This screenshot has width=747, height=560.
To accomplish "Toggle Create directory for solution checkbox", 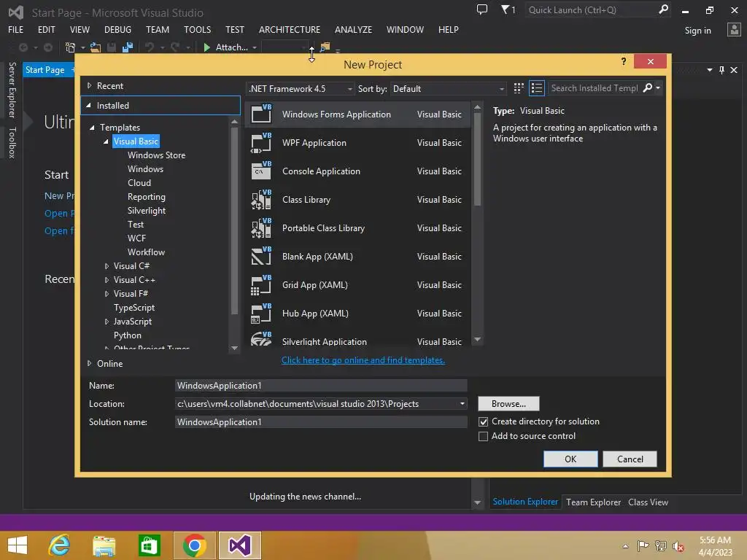I will tap(483, 422).
